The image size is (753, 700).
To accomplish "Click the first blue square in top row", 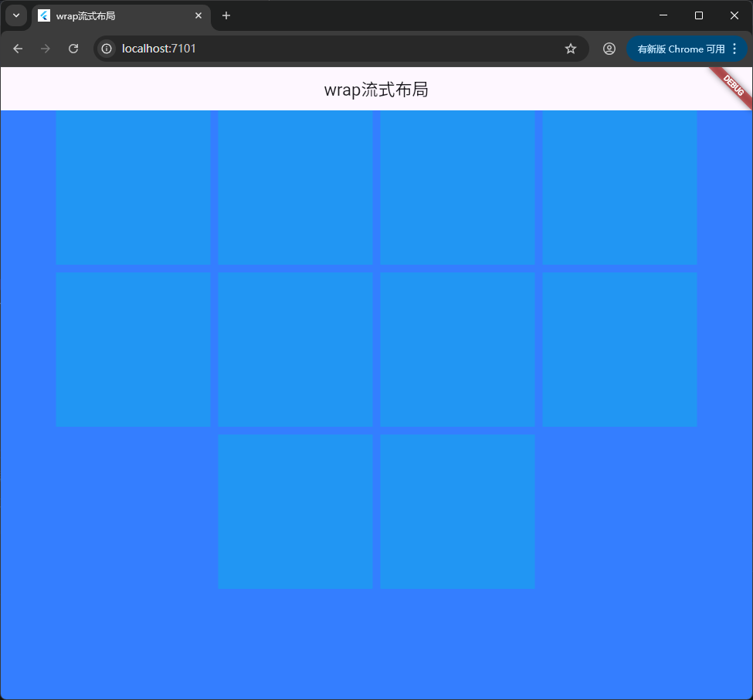I will pyautogui.click(x=133, y=188).
